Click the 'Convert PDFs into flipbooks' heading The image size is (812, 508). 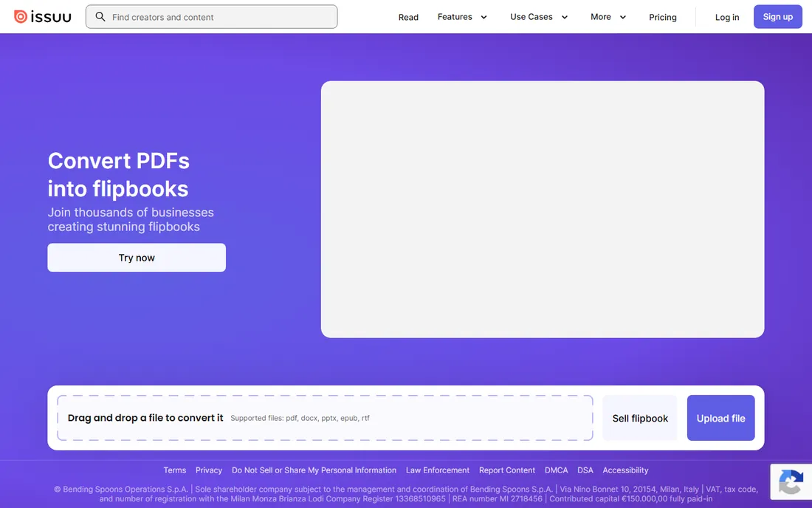pyautogui.click(x=119, y=175)
